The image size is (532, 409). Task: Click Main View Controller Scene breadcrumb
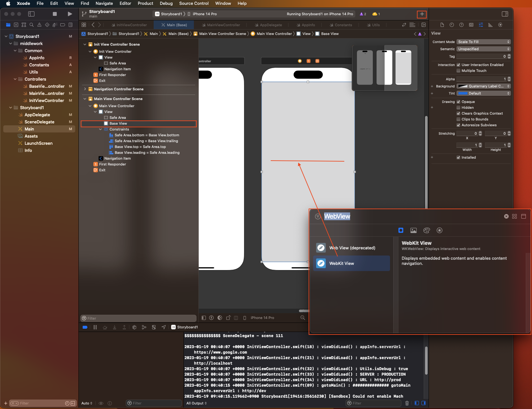[219, 34]
